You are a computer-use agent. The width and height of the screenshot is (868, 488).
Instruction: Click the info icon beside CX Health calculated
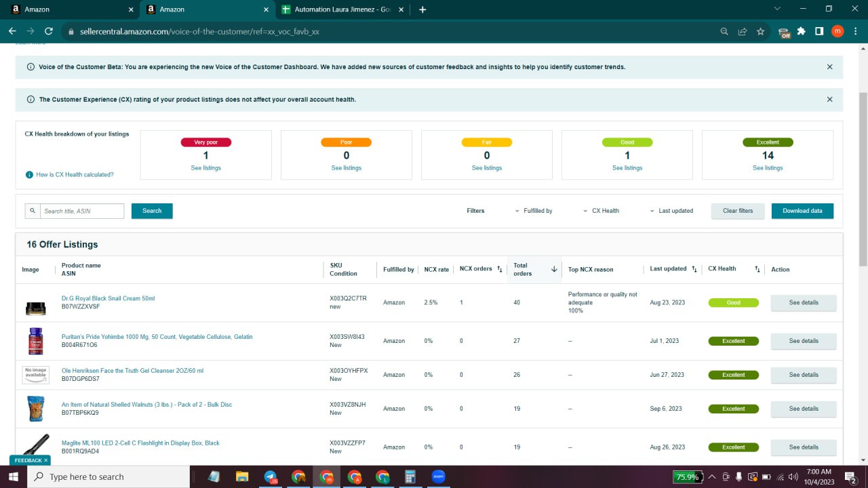point(29,175)
